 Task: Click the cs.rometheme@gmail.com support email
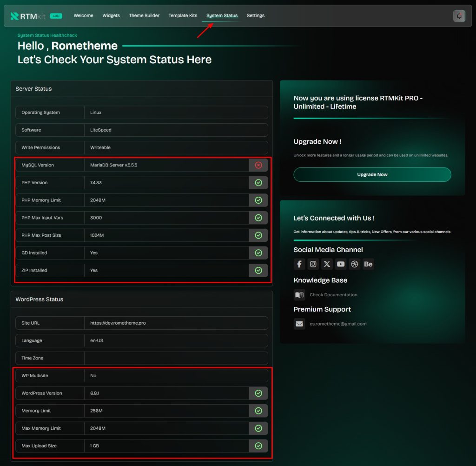338,324
